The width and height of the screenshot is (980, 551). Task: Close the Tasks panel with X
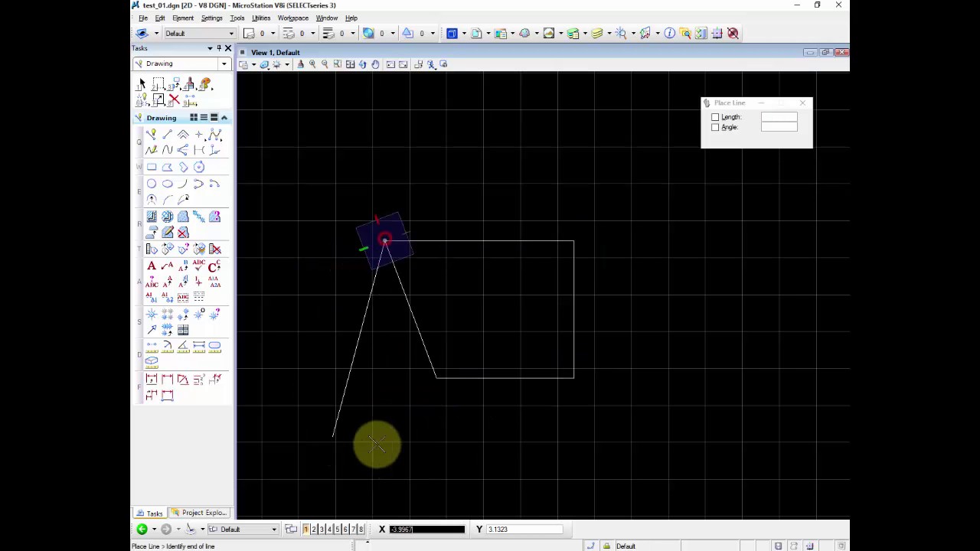(227, 48)
